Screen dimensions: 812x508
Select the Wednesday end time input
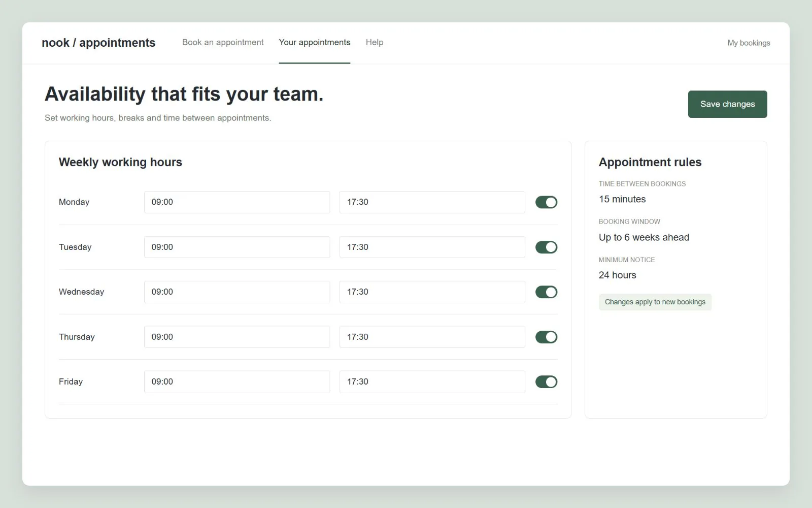coord(432,292)
